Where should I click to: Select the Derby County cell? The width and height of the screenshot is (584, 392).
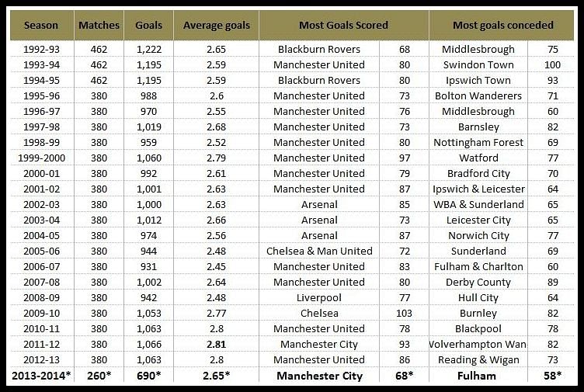pos(478,283)
